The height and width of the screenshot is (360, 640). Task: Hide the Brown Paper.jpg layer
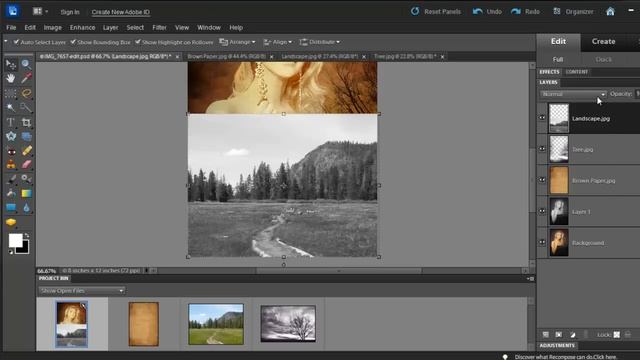[542, 180]
